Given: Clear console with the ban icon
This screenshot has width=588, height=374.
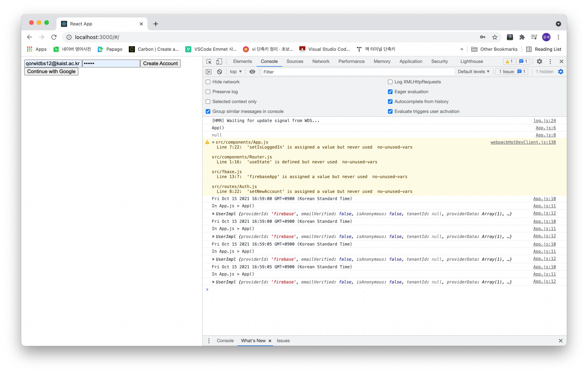Looking at the screenshot, I should (220, 72).
